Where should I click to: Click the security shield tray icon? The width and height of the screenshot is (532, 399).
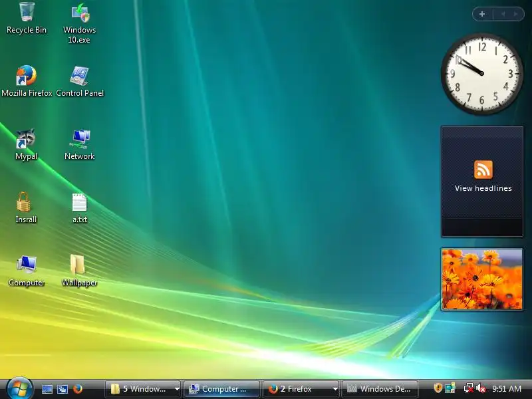[x=438, y=388]
